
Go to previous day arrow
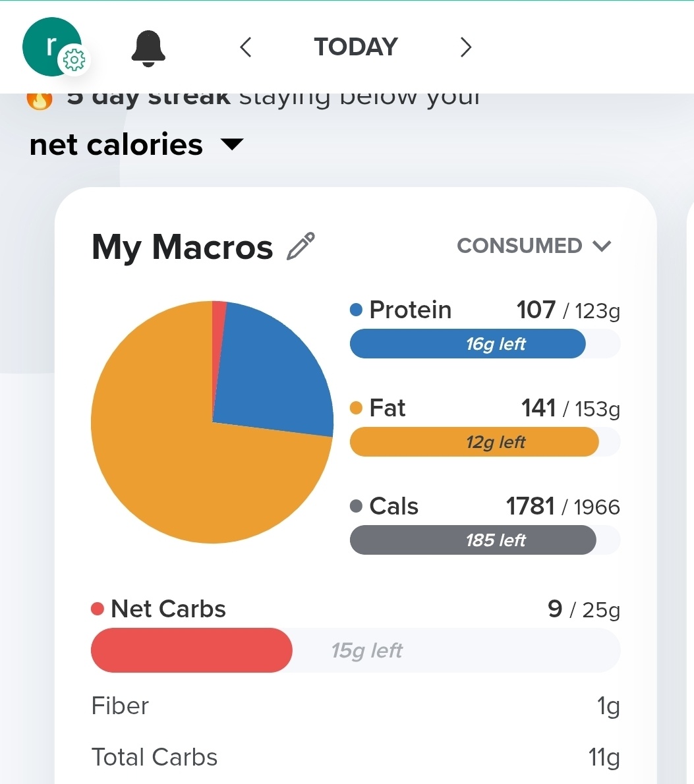pos(246,47)
